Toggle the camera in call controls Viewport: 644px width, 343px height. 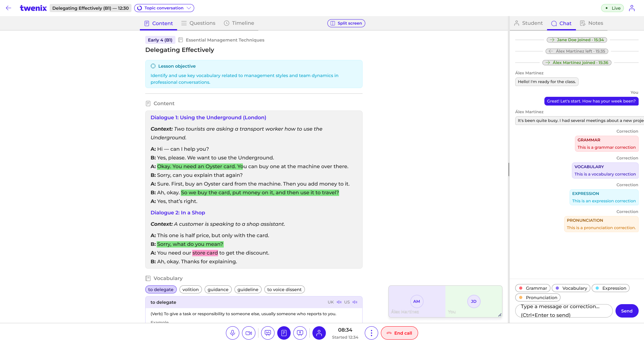pyautogui.click(x=249, y=333)
